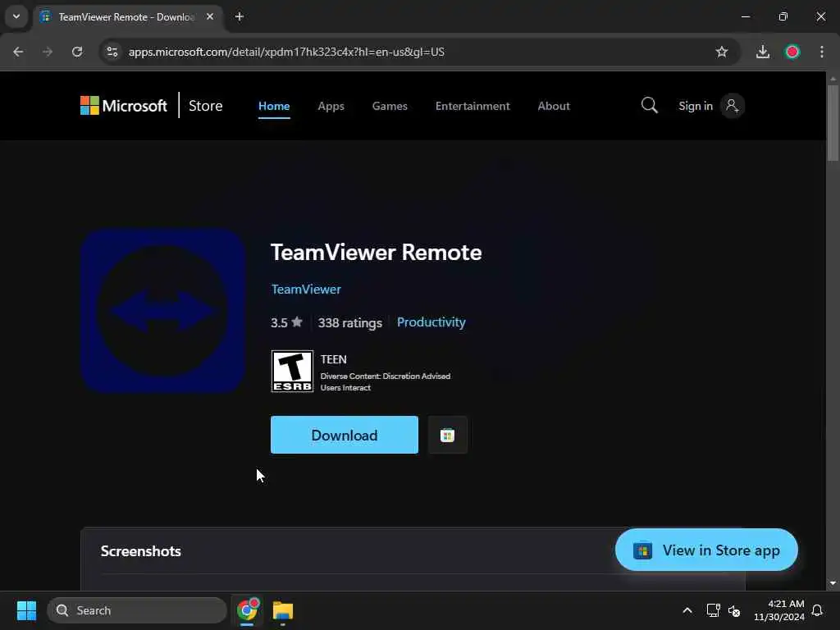Click the Microsoft logo in the header

(x=124, y=106)
